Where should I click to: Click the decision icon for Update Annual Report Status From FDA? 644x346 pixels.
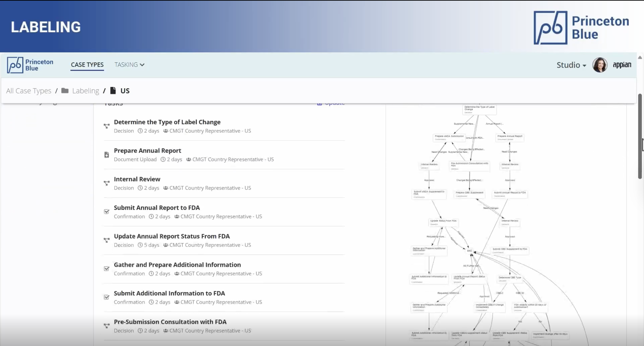click(x=107, y=240)
